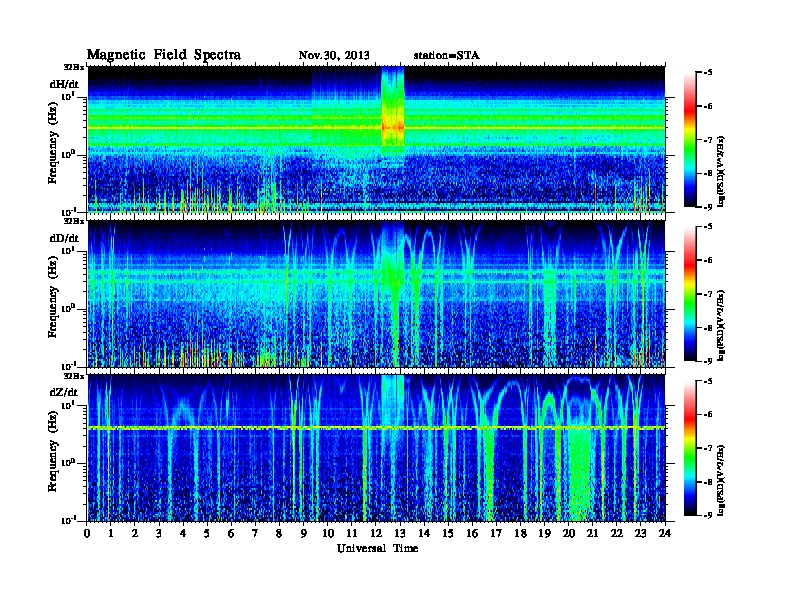Click hour 23 on the time axis

click(640, 534)
